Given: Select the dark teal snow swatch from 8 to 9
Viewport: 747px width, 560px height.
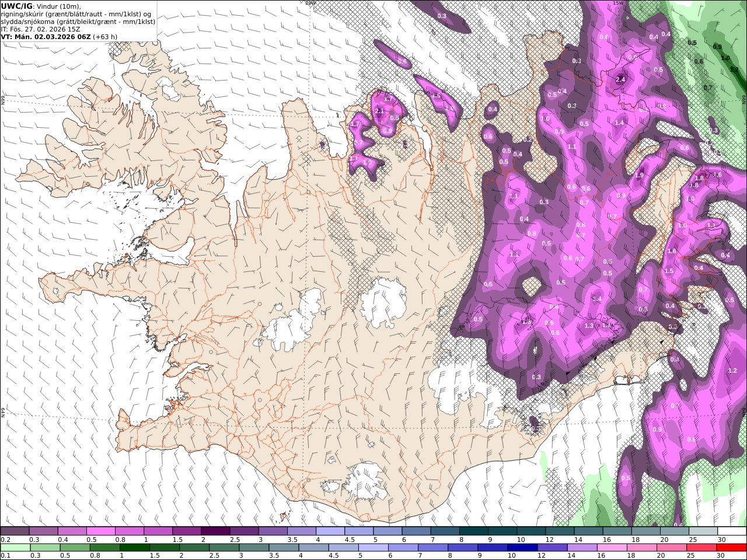Looking at the screenshot, I should (474, 531).
